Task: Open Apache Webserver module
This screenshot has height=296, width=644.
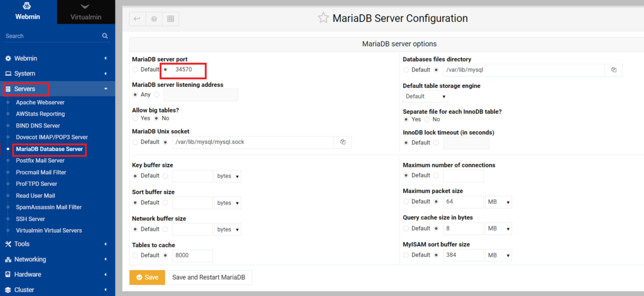Action: [x=40, y=102]
